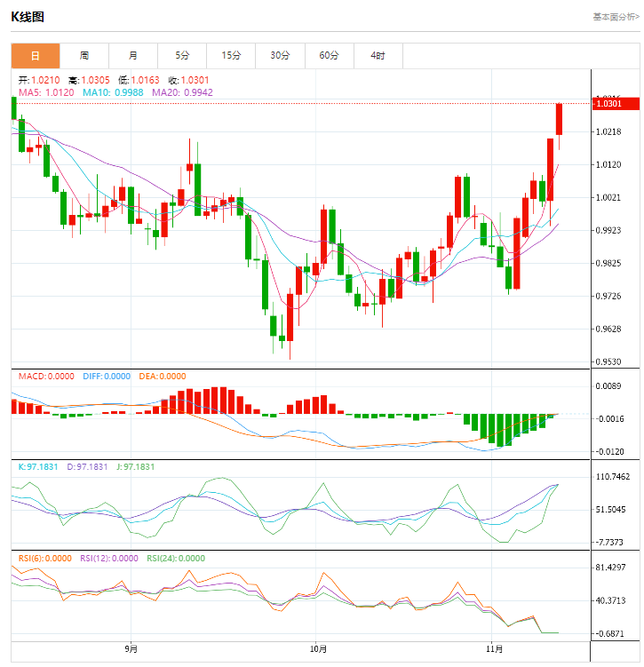Open the 15分 interval tab

(x=231, y=56)
